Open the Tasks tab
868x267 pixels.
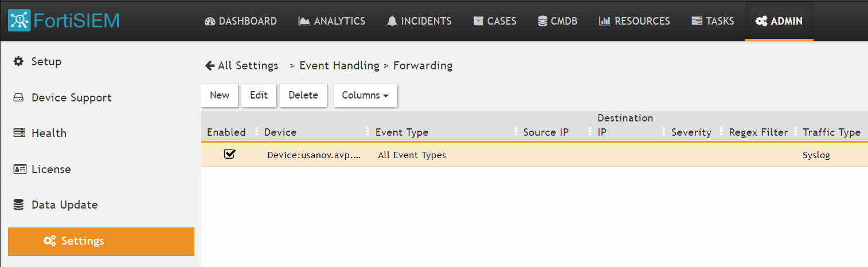pyautogui.click(x=713, y=21)
